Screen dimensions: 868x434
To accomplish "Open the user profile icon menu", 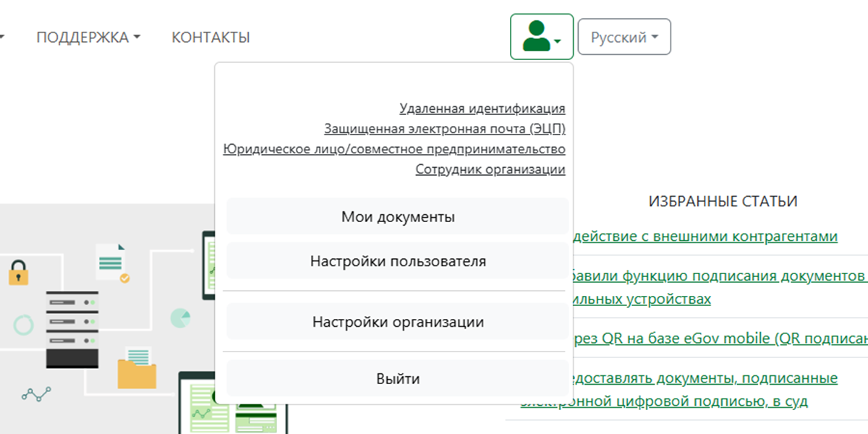I will pos(541,37).
